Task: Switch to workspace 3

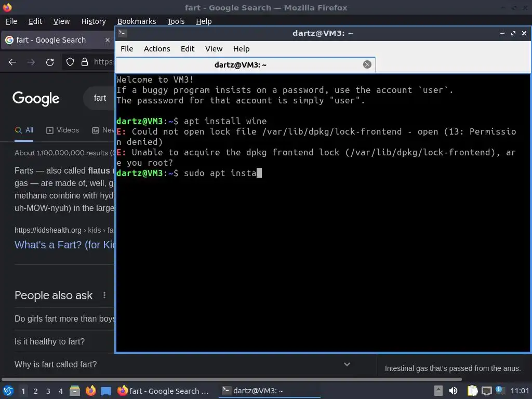Action: [48, 391]
